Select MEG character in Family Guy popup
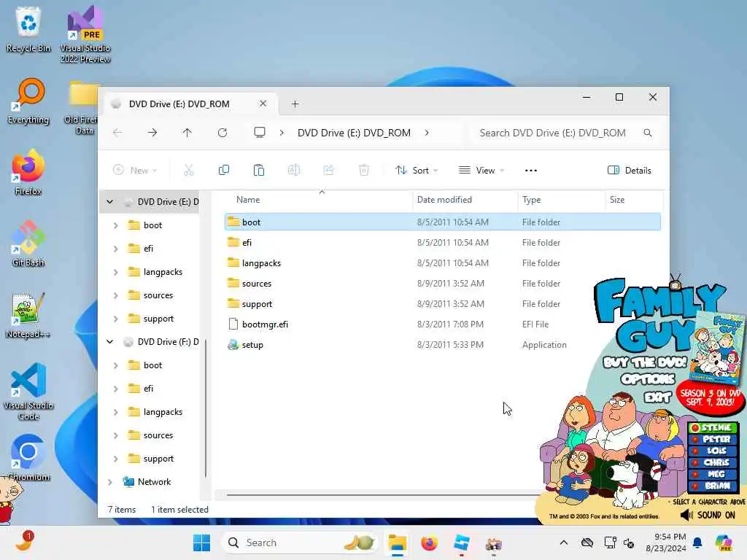 [x=713, y=474]
